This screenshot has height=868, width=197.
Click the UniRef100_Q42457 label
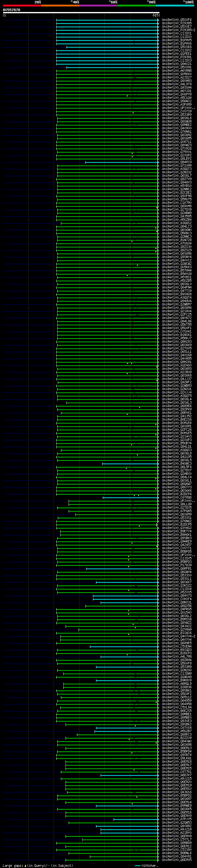click(x=177, y=545)
